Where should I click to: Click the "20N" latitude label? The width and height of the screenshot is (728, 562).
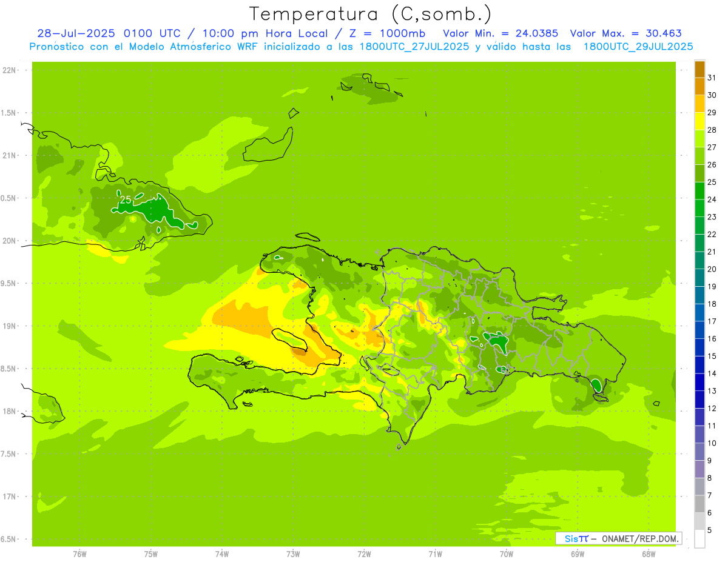pos(9,241)
